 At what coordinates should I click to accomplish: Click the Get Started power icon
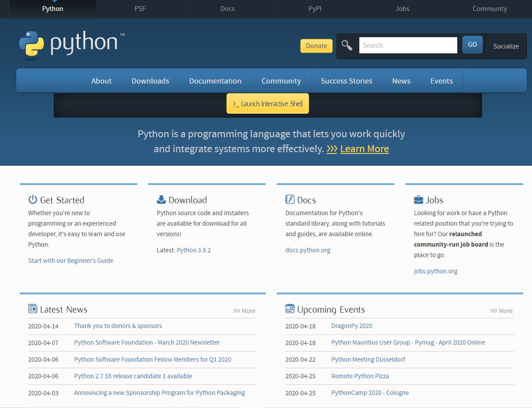pos(33,200)
